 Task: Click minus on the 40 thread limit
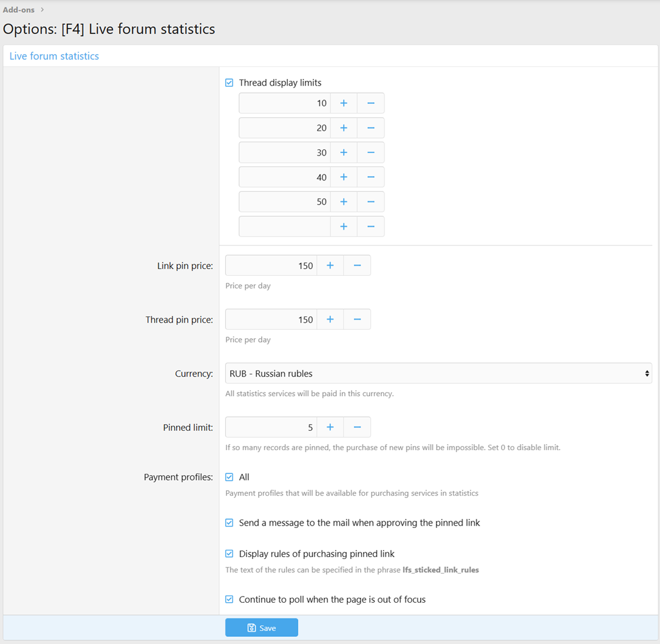pyautogui.click(x=370, y=177)
